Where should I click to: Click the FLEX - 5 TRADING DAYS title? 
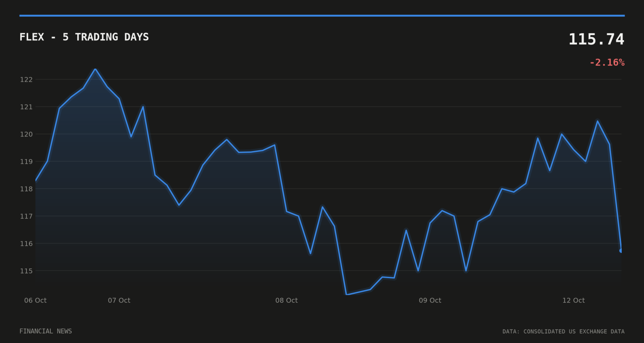coord(84,37)
